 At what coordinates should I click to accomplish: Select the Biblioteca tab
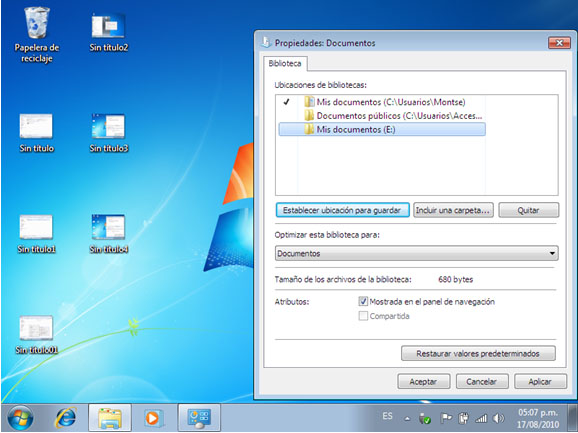click(285, 63)
